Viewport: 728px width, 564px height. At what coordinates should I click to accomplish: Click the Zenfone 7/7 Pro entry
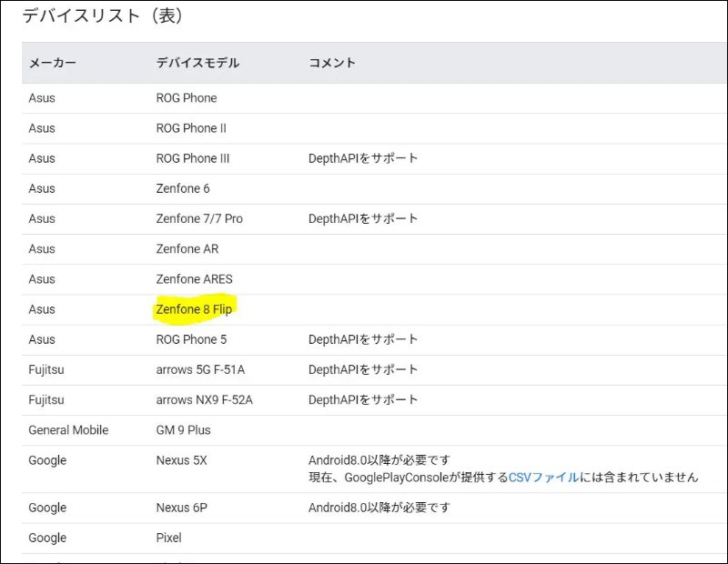coord(199,218)
